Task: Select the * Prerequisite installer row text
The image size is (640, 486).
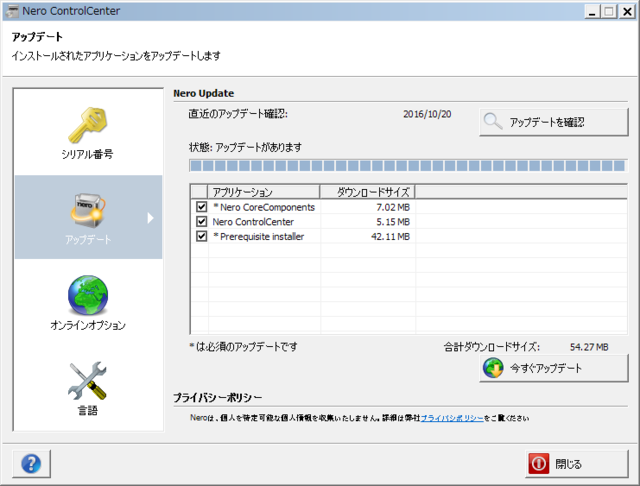Action: pyautogui.click(x=258, y=236)
